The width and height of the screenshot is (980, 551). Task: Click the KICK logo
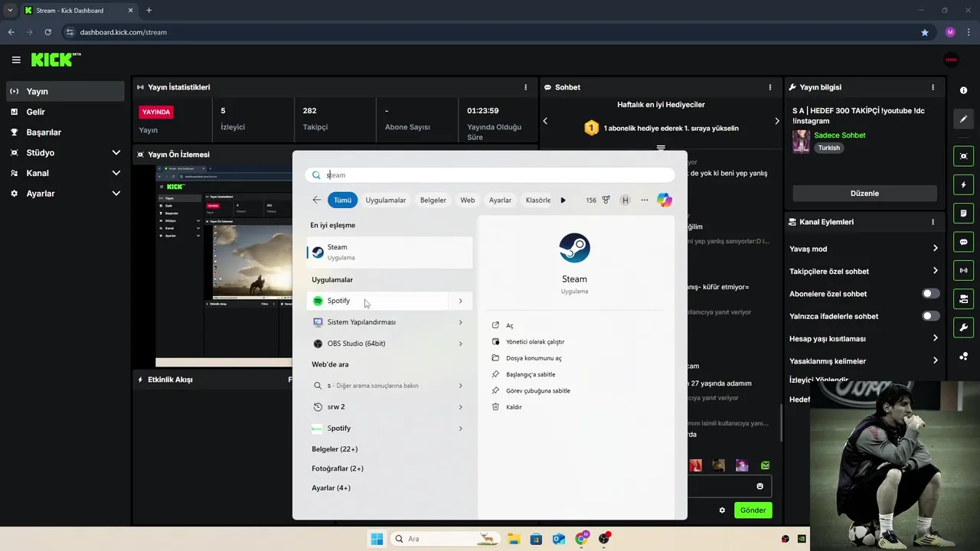pyautogui.click(x=56, y=60)
